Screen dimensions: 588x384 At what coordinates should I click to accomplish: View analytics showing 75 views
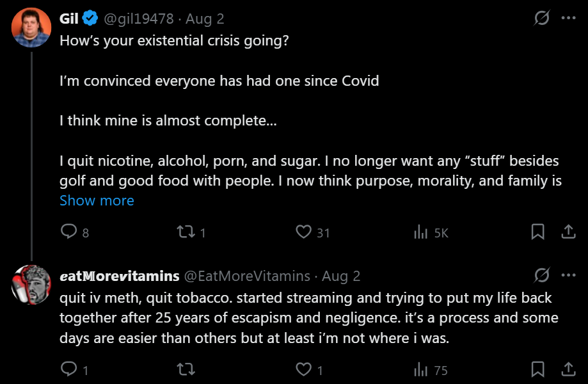pyautogui.click(x=421, y=369)
